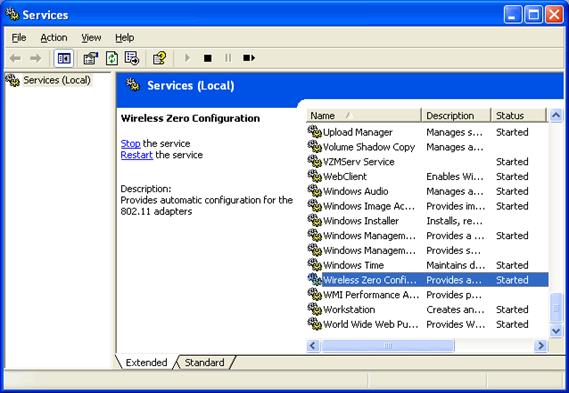Select the WebClient service name
Image resolution: width=569 pixels, height=393 pixels.
coord(345,177)
